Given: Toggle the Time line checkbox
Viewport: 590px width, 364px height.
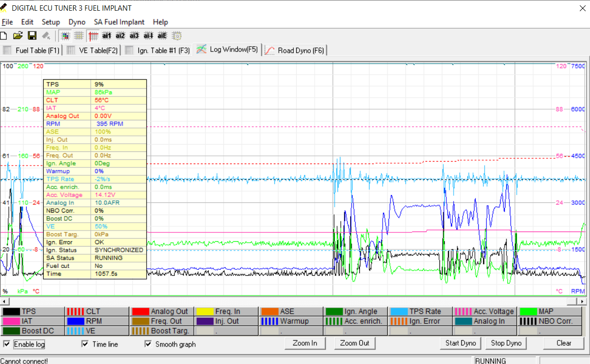Looking at the screenshot, I should point(85,344).
